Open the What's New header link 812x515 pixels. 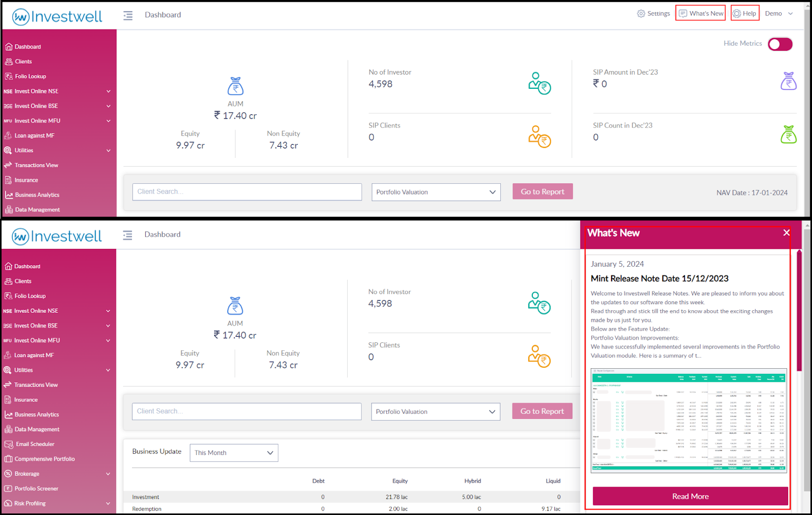(x=701, y=14)
